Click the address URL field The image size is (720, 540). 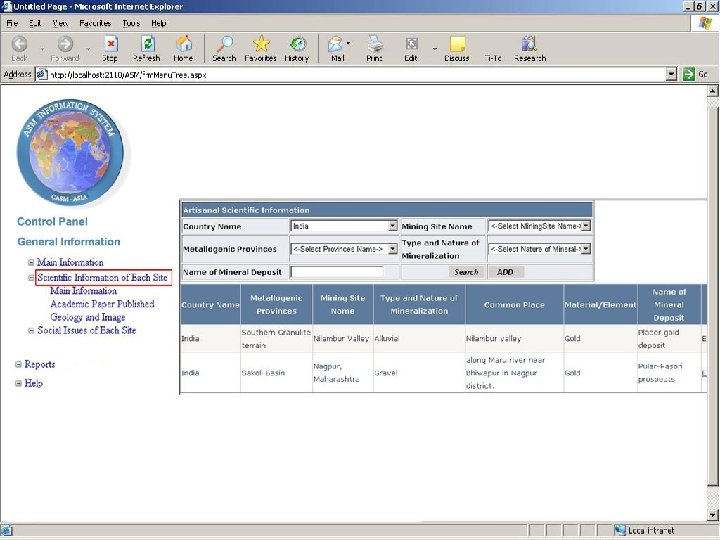357,74
